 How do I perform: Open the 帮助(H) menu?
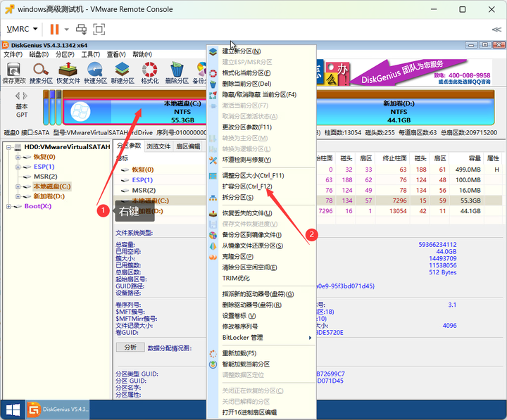(142, 54)
